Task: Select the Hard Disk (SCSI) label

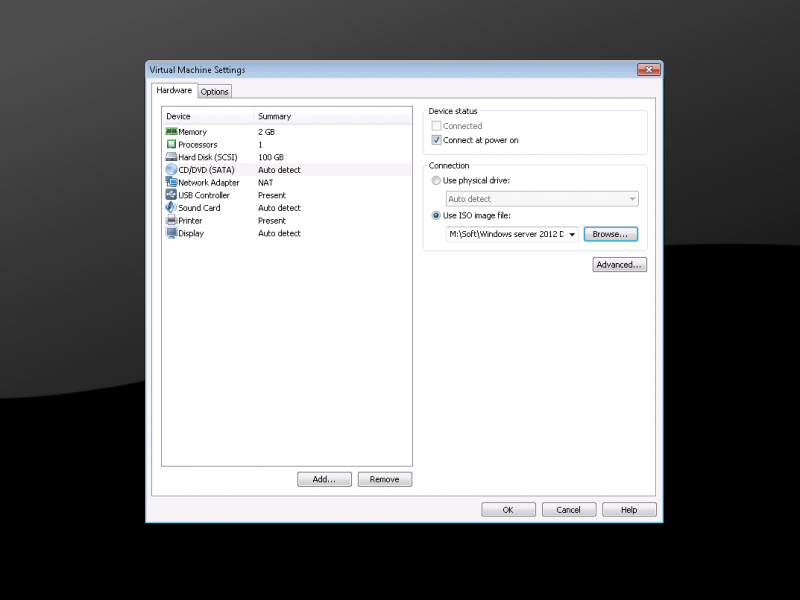Action: [x=208, y=157]
